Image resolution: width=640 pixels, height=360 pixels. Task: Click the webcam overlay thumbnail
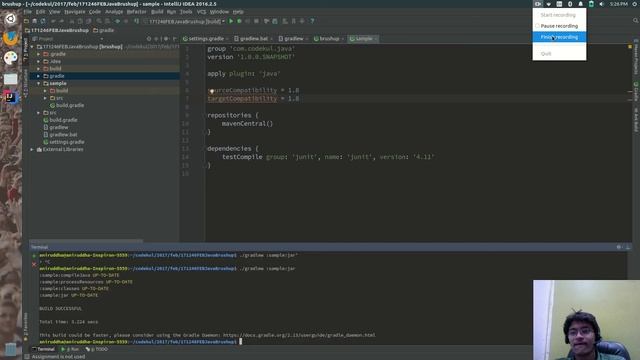[x=587, y=320]
